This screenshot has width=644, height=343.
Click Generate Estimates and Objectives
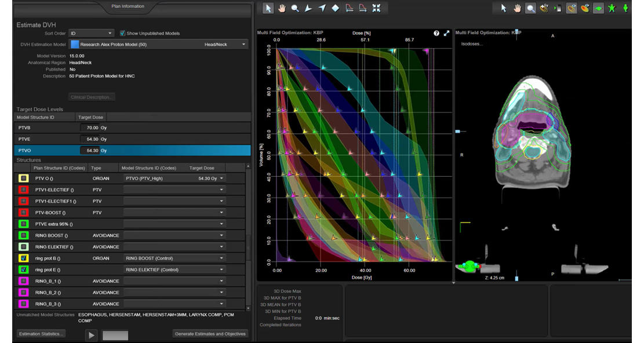[x=210, y=334]
